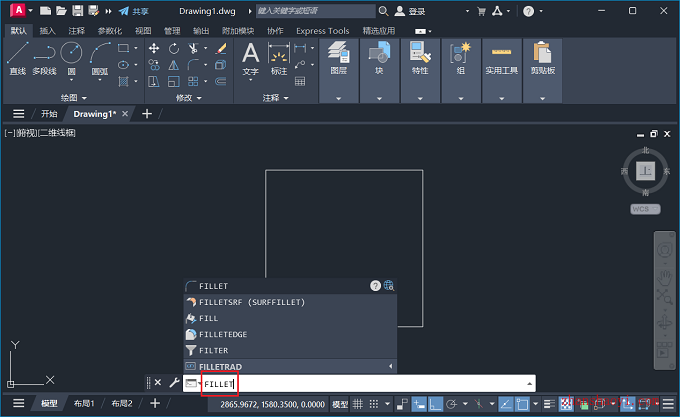The image size is (680, 417).
Task: Choose the Hatch fill tool
Action: click(123, 81)
